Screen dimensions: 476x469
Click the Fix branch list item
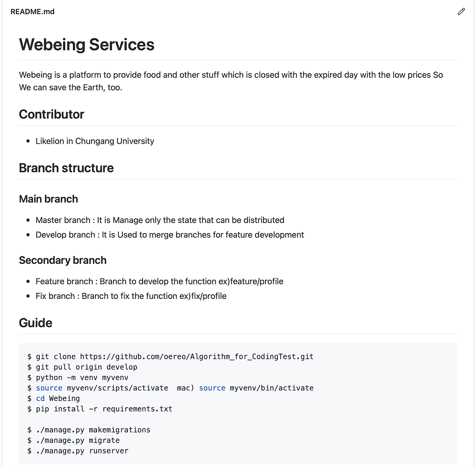click(131, 296)
